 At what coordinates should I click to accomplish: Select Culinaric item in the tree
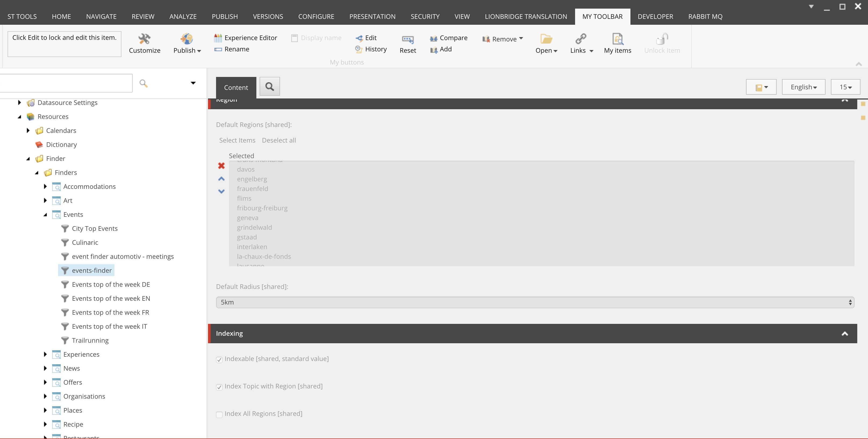click(x=85, y=242)
